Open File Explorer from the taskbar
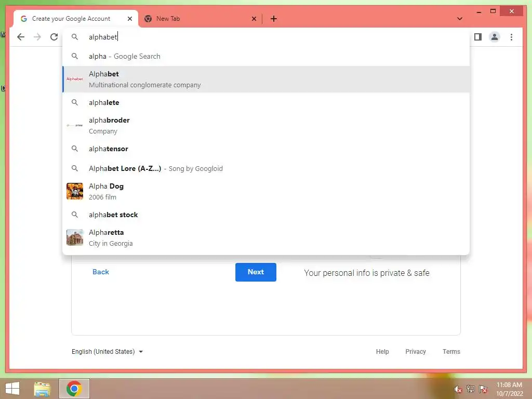The width and height of the screenshot is (532, 399). click(x=42, y=389)
